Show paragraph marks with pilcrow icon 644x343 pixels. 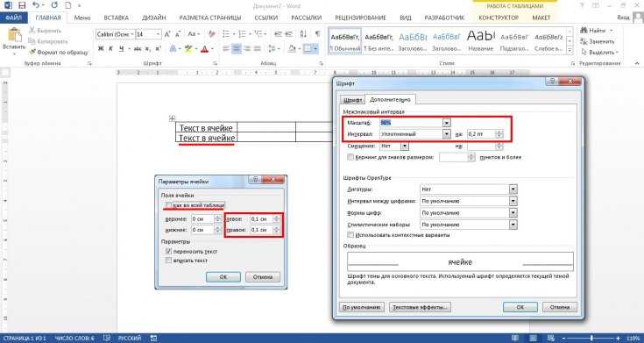(x=317, y=34)
